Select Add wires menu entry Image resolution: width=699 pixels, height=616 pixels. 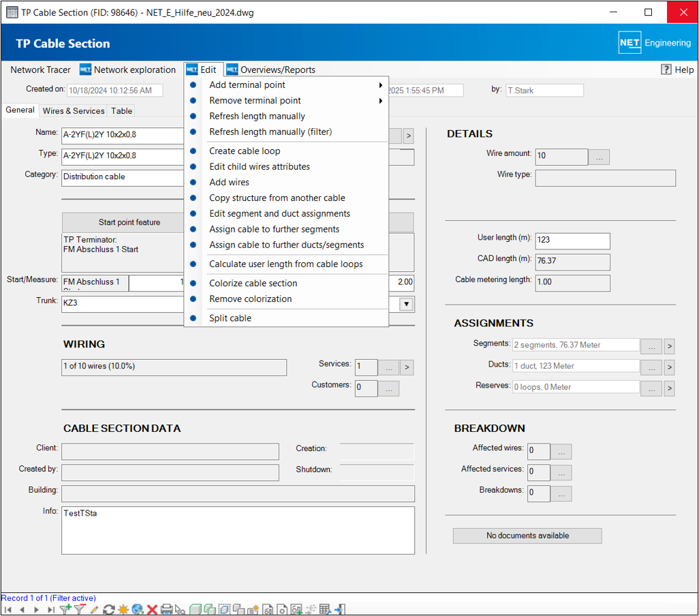pyautogui.click(x=286, y=182)
